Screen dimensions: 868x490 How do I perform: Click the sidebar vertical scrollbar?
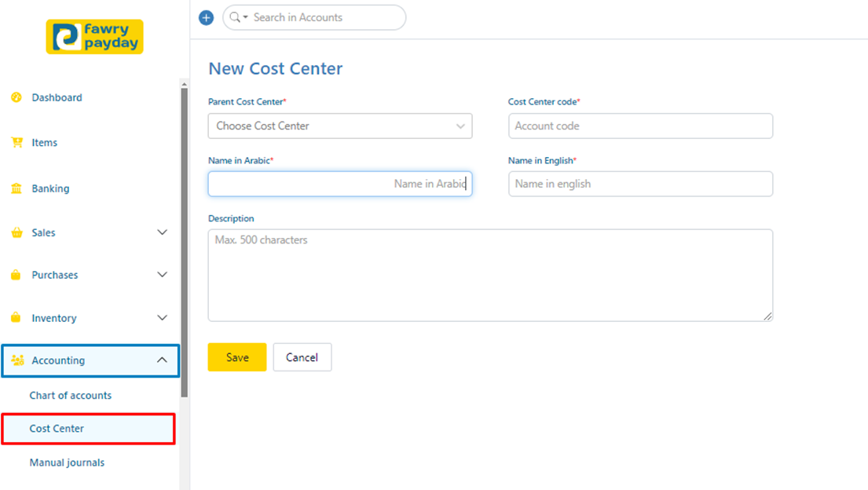pos(184,236)
